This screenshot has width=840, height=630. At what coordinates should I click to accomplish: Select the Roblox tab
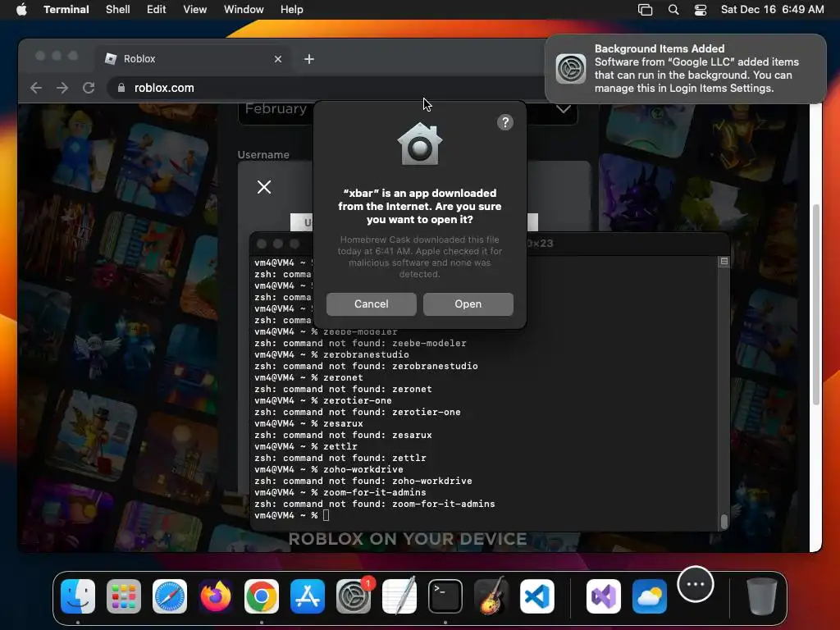[x=194, y=59]
